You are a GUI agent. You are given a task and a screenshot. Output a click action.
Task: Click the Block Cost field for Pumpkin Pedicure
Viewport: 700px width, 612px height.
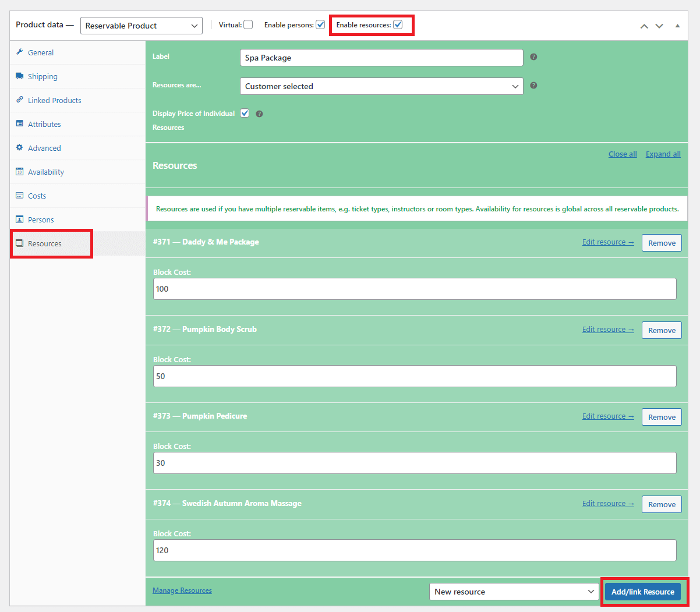click(414, 463)
